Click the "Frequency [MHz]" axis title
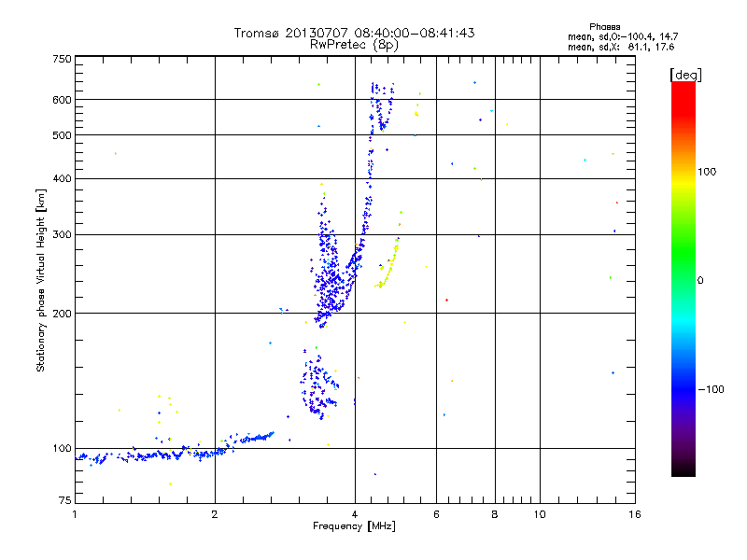 click(x=354, y=526)
